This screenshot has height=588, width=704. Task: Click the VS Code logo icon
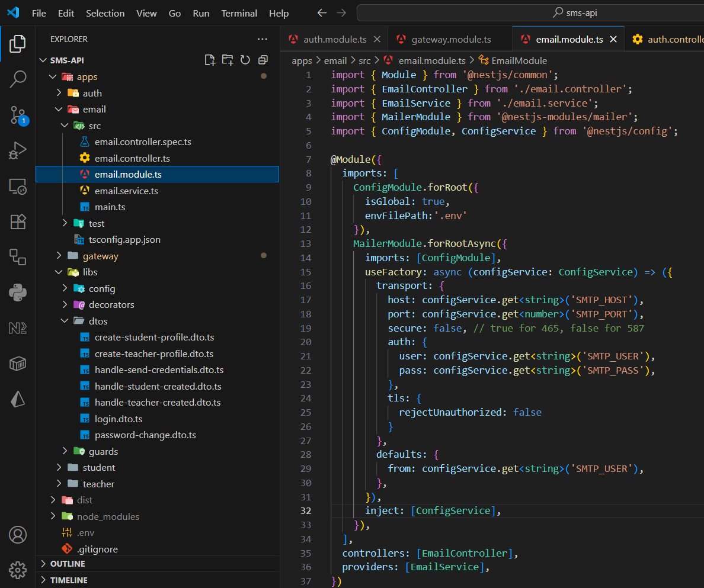pyautogui.click(x=14, y=12)
